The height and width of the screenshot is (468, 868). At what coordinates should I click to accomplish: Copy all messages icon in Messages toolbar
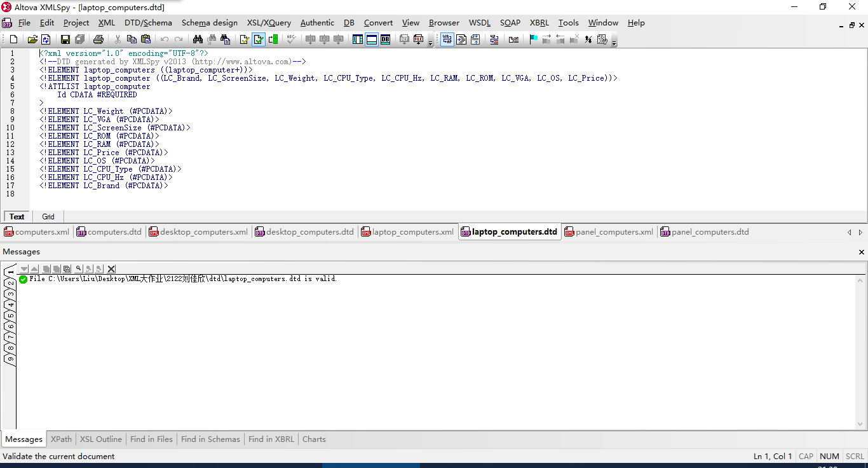(67, 269)
